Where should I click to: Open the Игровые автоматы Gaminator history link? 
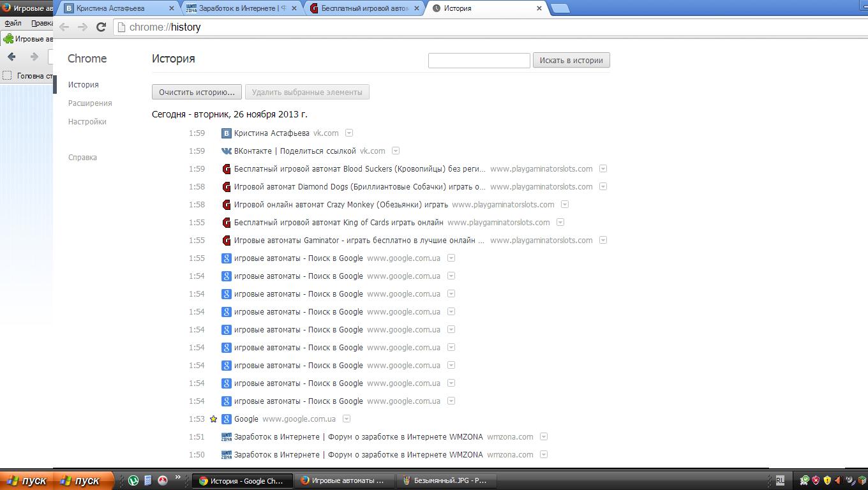(360, 241)
